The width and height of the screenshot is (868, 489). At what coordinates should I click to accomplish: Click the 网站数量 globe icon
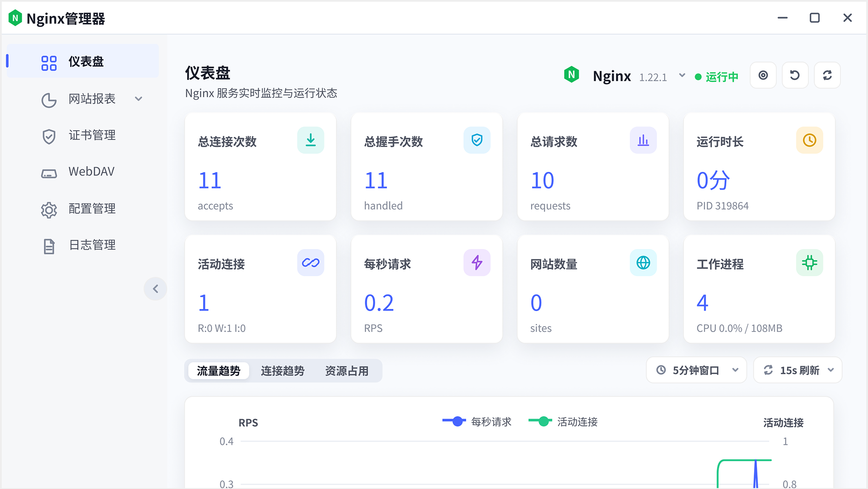(x=643, y=263)
